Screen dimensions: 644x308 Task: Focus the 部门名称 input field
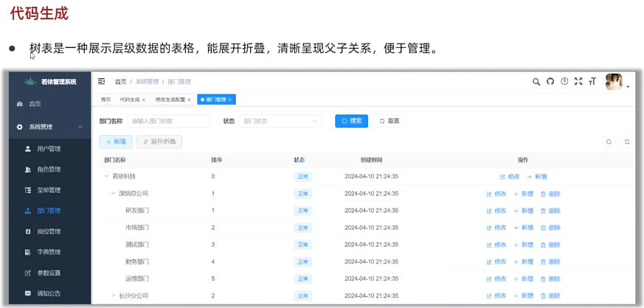pos(168,121)
